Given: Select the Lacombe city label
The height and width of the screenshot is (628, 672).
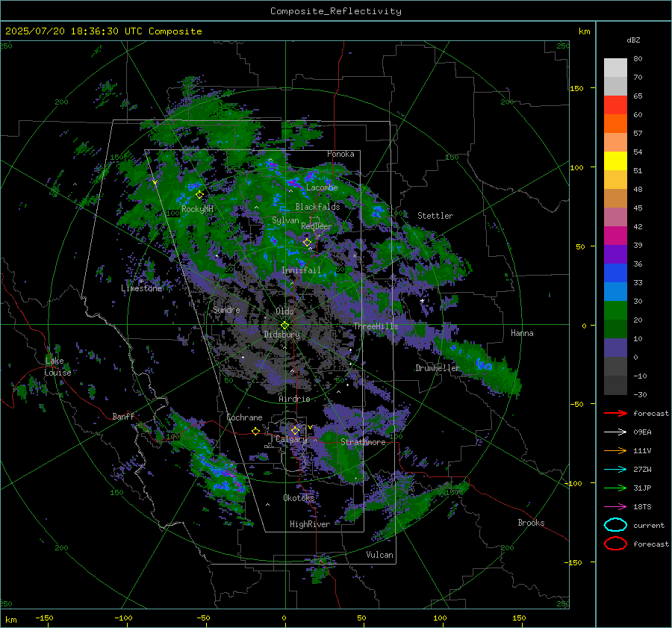Looking at the screenshot, I should coord(322,187).
